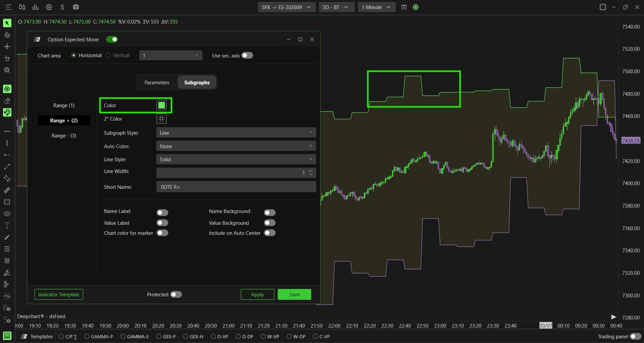Toggle the Trading panel switch
The width and height of the screenshot is (644, 343).
[x=636, y=336]
